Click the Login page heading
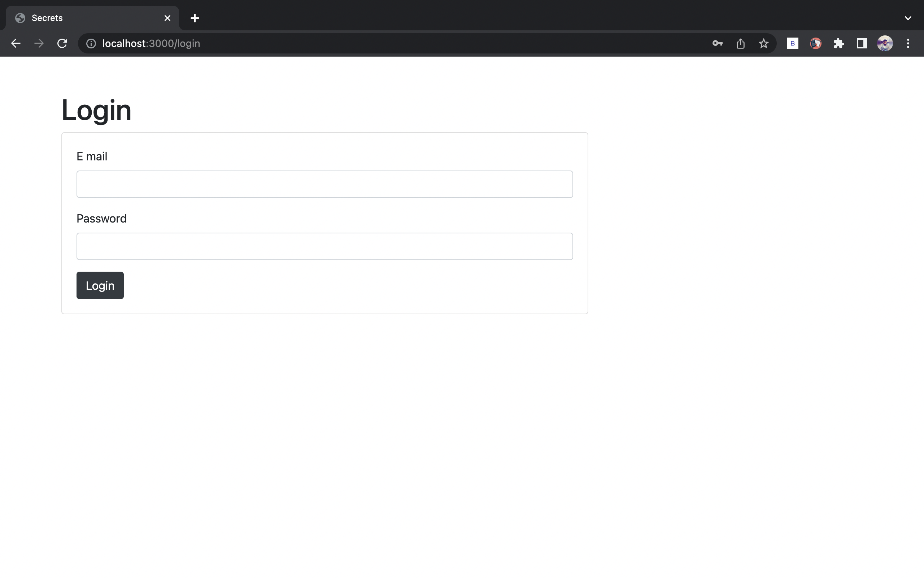The width and height of the screenshot is (924, 578). (x=96, y=111)
